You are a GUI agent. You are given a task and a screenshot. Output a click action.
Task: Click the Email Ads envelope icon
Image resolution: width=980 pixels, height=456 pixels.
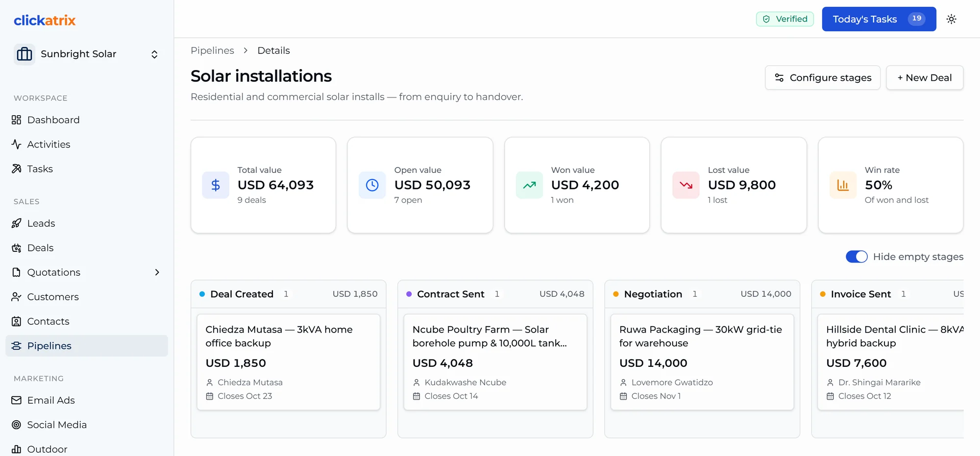(17, 400)
